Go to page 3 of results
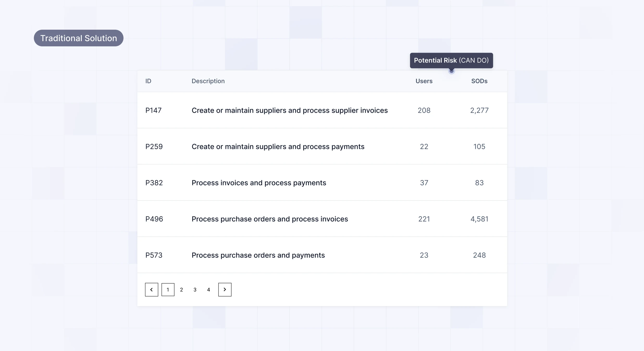 click(195, 290)
